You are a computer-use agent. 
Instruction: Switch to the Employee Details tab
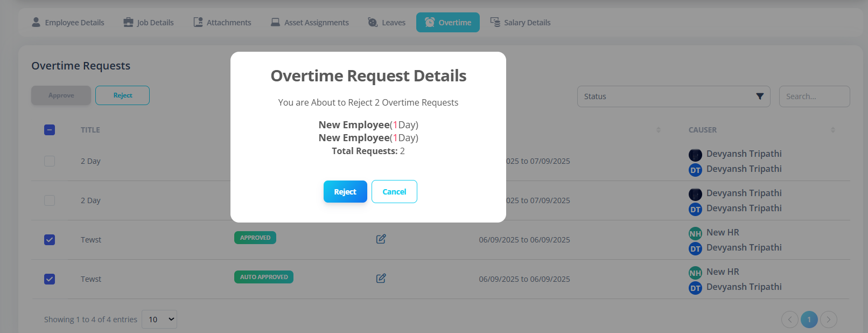pyautogui.click(x=68, y=23)
